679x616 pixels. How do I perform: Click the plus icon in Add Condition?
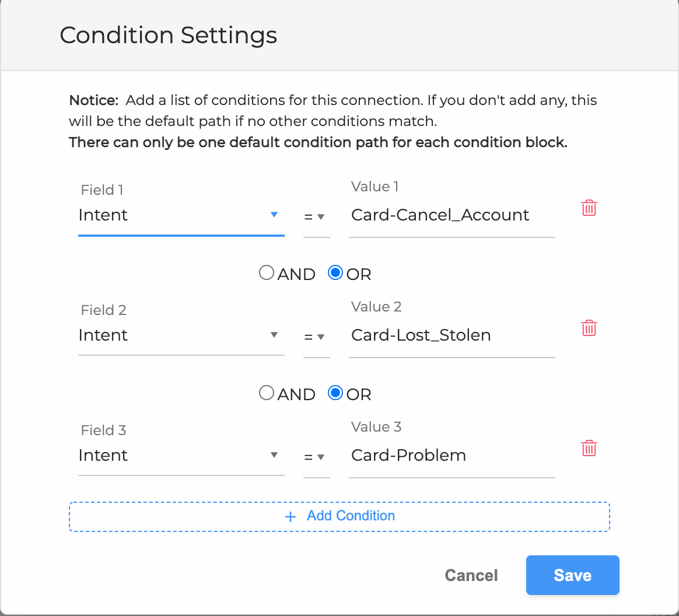(290, 516)
